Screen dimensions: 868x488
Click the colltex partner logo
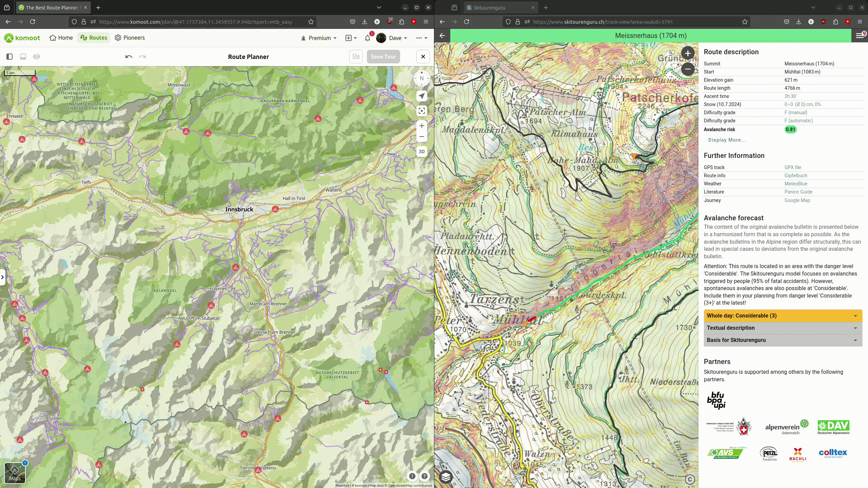point(833,453)
